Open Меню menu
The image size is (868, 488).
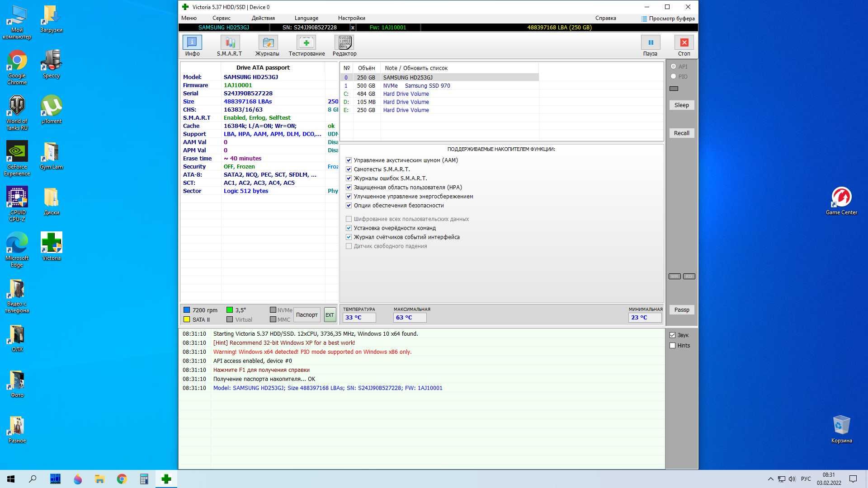[x=189, y=18]
